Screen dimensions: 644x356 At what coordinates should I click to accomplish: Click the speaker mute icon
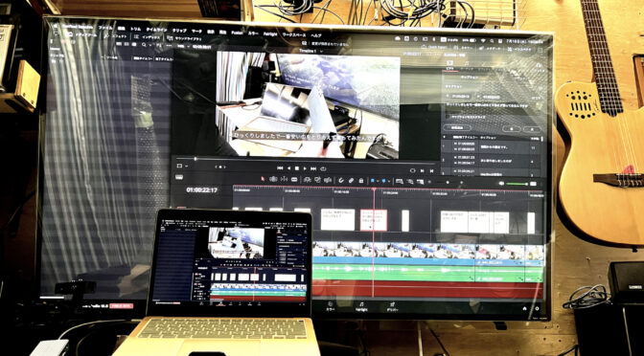501,184
